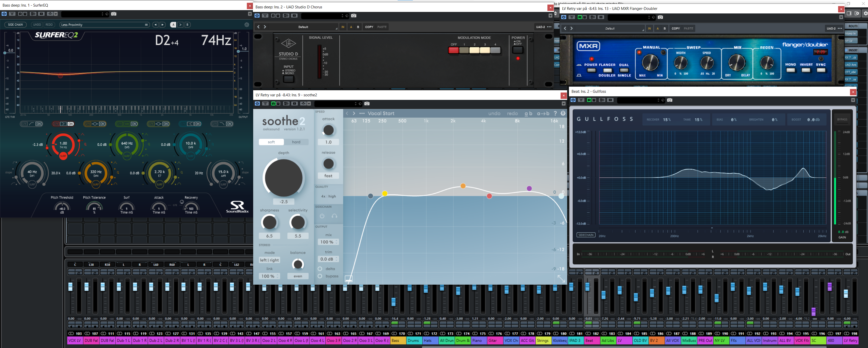This screenshot has width=868, height=348.
Task: Click the three-dots preset menu in soothe2
Action: click(x=362, y=114)
